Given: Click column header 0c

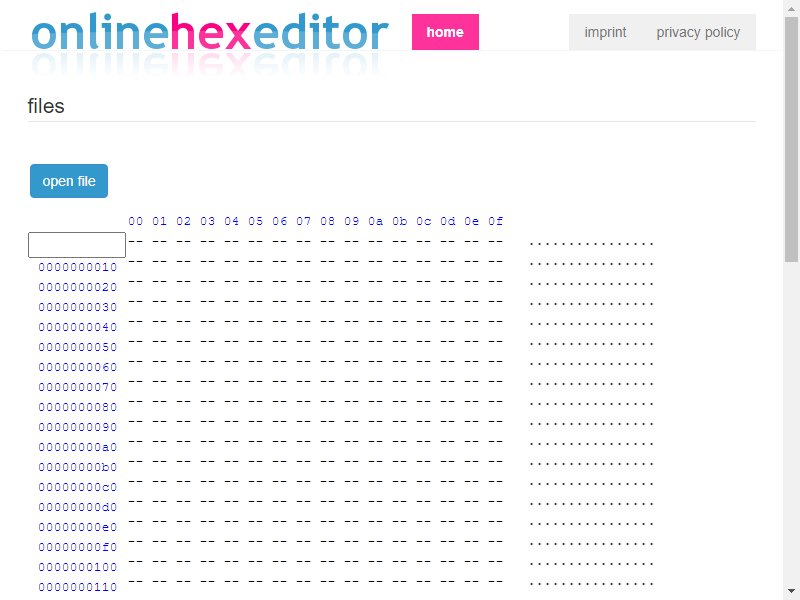Looking at the screenshot, I should [x=423, y=221].
